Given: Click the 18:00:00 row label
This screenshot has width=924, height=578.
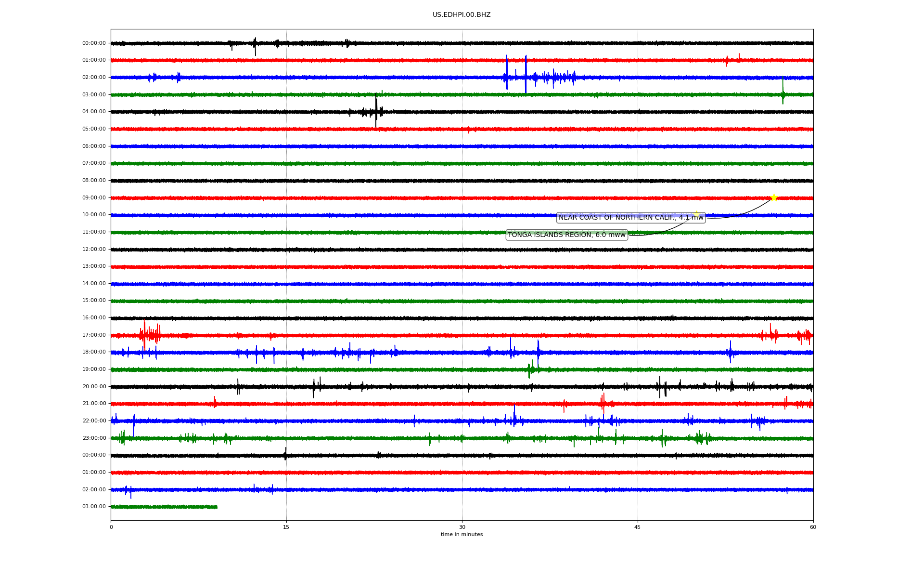Looking at the screenshot, I should pyautogui.click(x=94, y=352).
